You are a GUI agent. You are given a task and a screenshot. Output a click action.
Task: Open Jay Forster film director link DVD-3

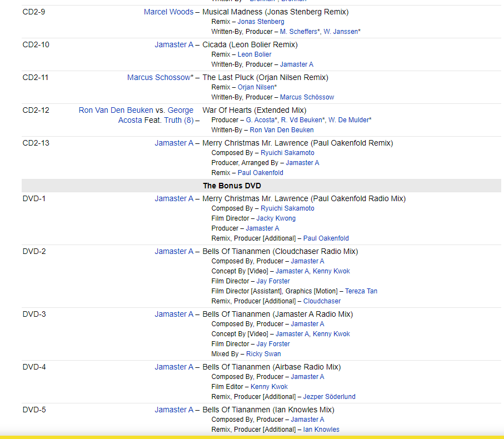[x=273, y=343]
